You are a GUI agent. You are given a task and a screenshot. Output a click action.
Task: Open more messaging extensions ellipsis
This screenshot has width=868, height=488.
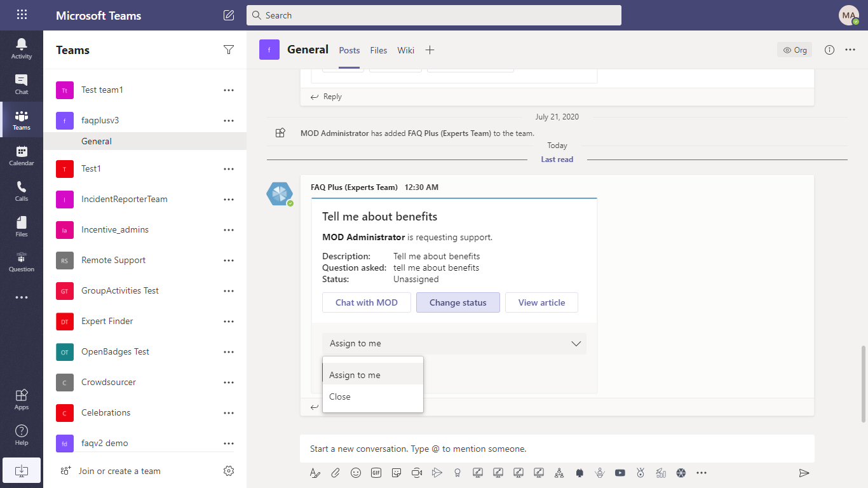click(x=702, y=473)
